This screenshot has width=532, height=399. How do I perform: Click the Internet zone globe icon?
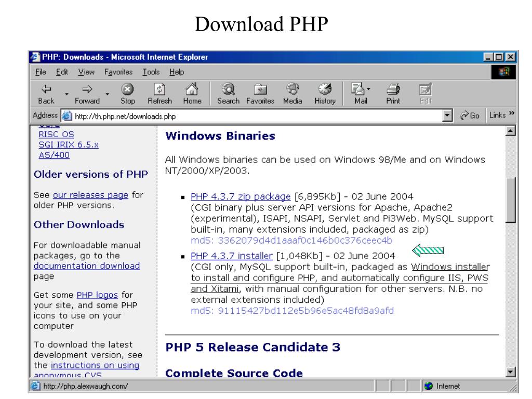(x=429, y=386)
